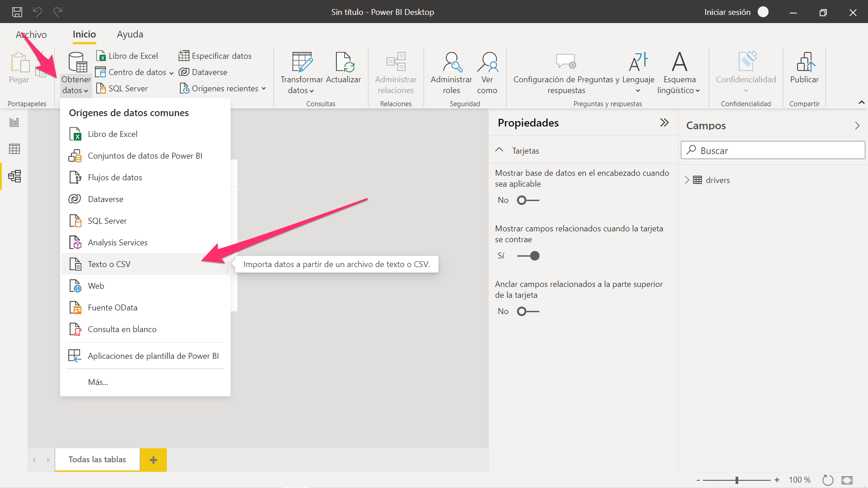868x488 pixels.
Task: Add a new diagram tab with plus
Action: tap(153, 460)
